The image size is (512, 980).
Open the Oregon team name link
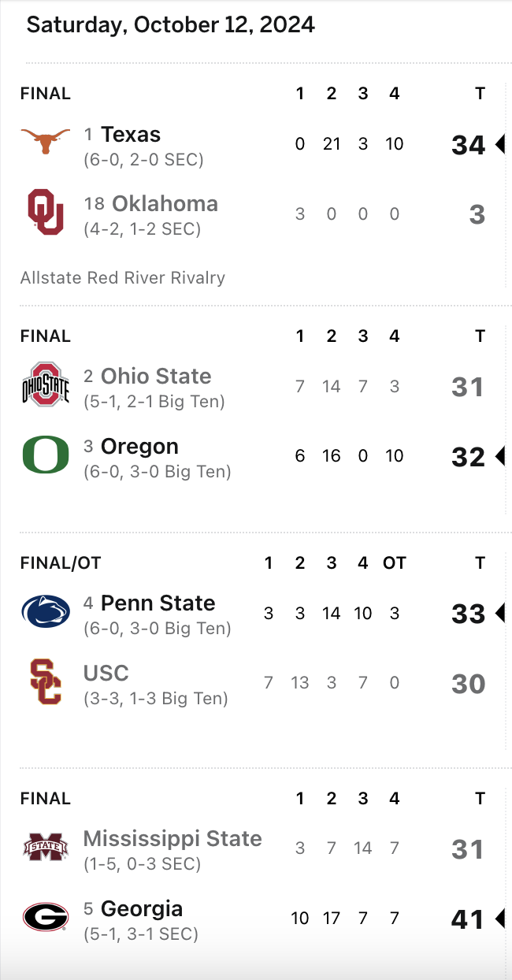click(139, 447)
